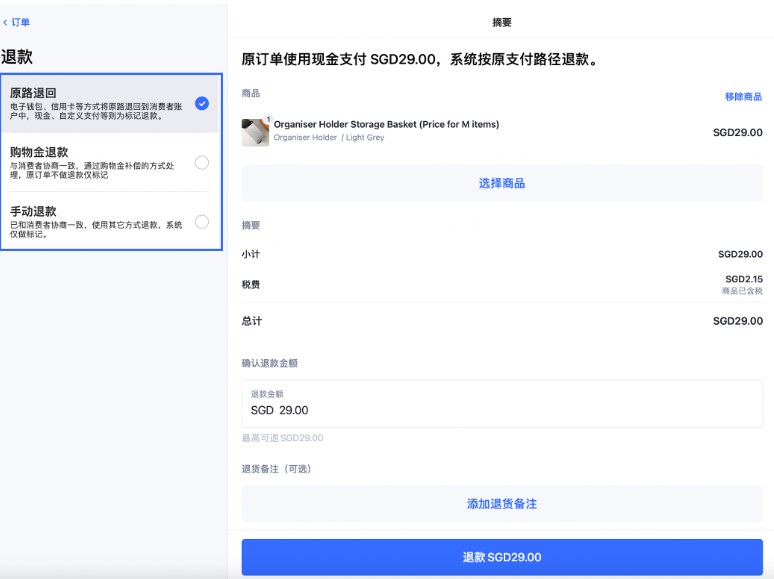This screenshot has height=579, width=774.
Task: Click the 手动退款 option title
Action: [x=33, y=211]
